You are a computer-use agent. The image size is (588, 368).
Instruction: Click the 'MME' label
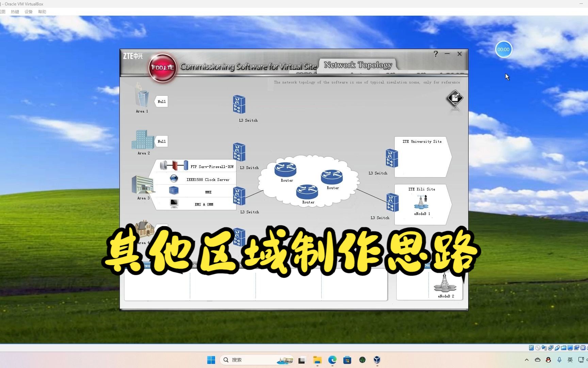point(208,192)
